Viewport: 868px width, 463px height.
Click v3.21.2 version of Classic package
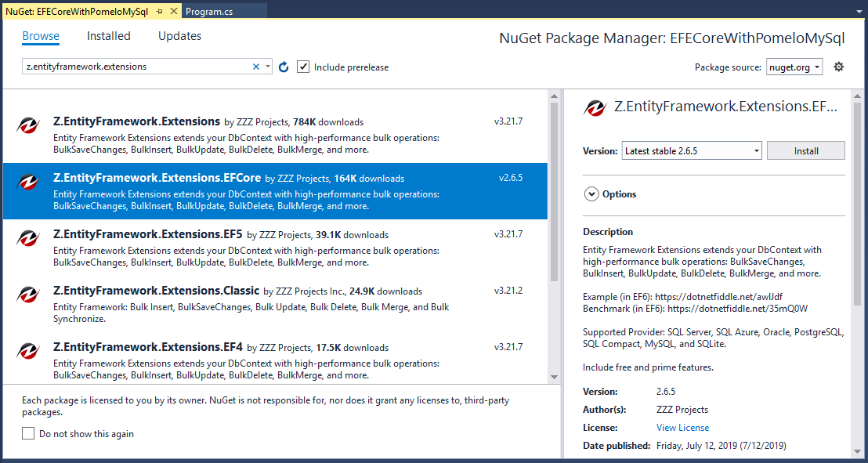[x=508, y=291]
